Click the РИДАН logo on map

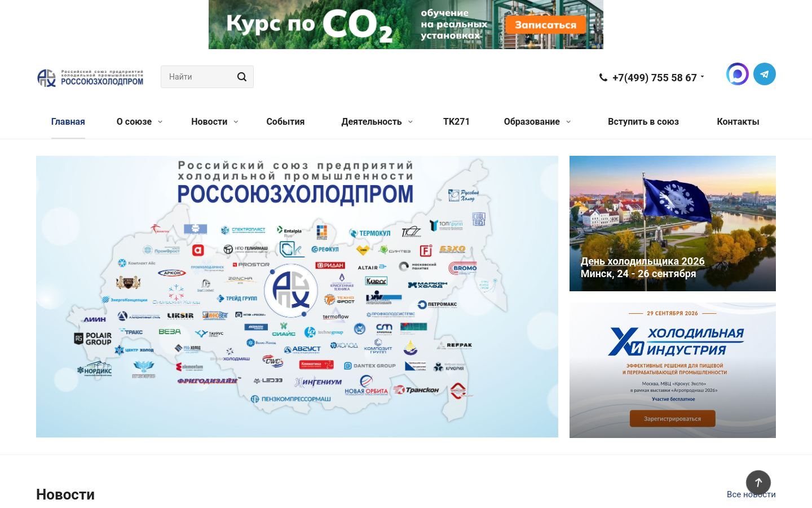330,265
